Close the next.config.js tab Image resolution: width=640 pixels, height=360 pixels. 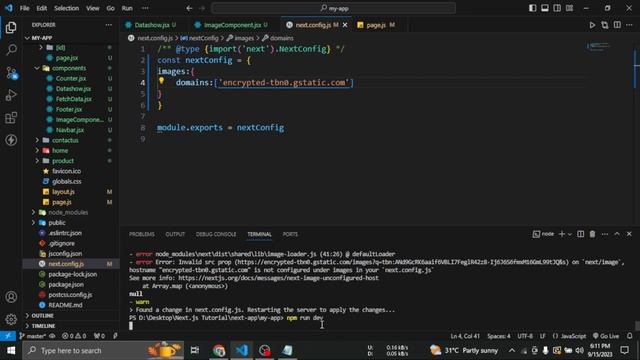(x=345, y=25)
